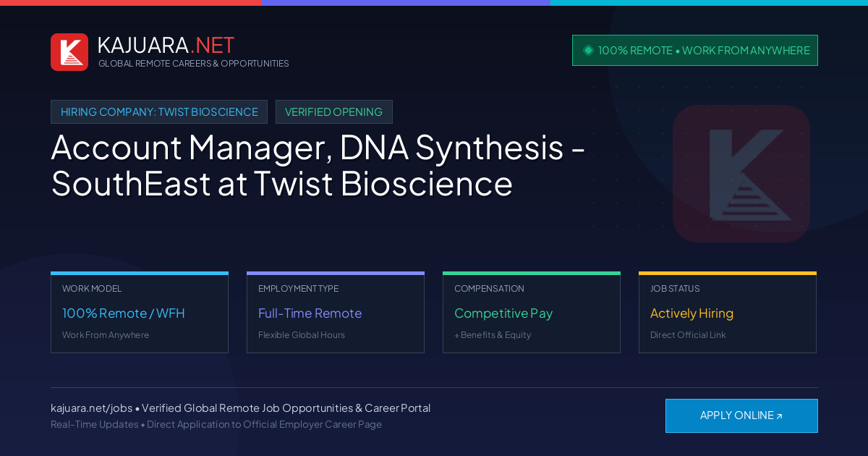This screenshot has height=456, width=868.
Task: Select the Verified Opening tag
Action: click(334, 112)
